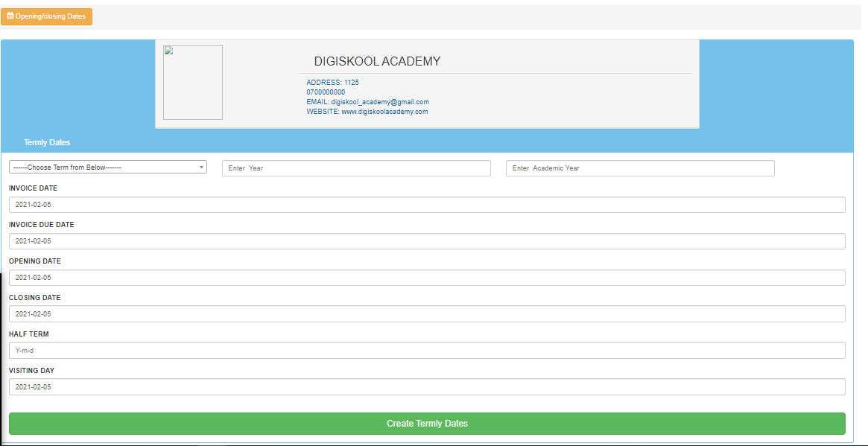The width and height of the screenshot is (868, 446).
Task: Click the DIGISKOOL ACADEMY heading
Action: point(377,62)
